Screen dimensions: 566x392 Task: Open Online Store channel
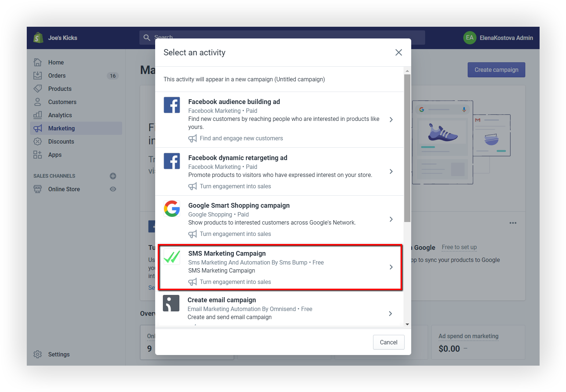click(x=64, y=189)
